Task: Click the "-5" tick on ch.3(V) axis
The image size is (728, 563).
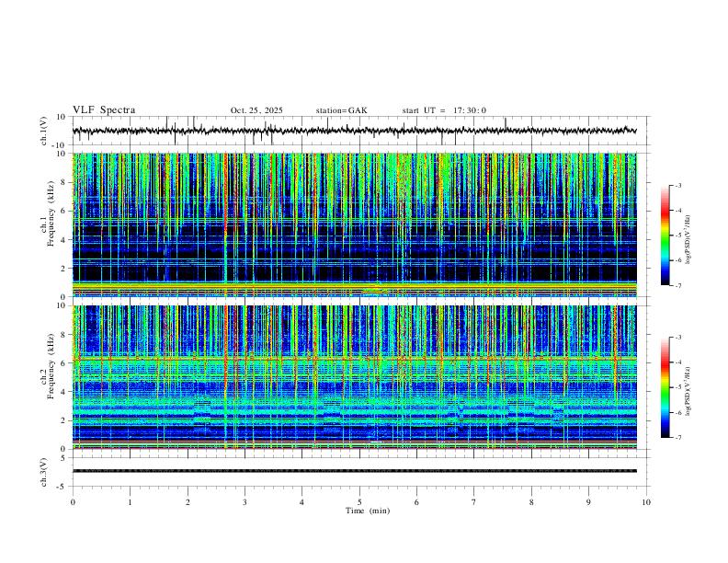Action: click(61, 487)
